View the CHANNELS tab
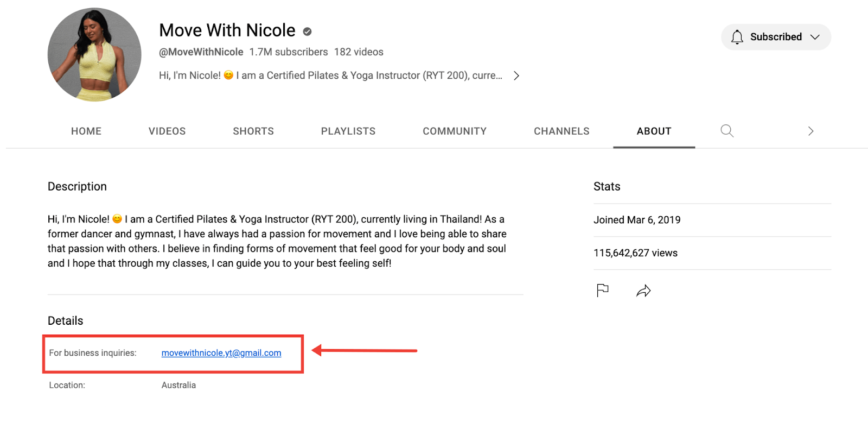 pyautogui.click(x=561, y=131)
